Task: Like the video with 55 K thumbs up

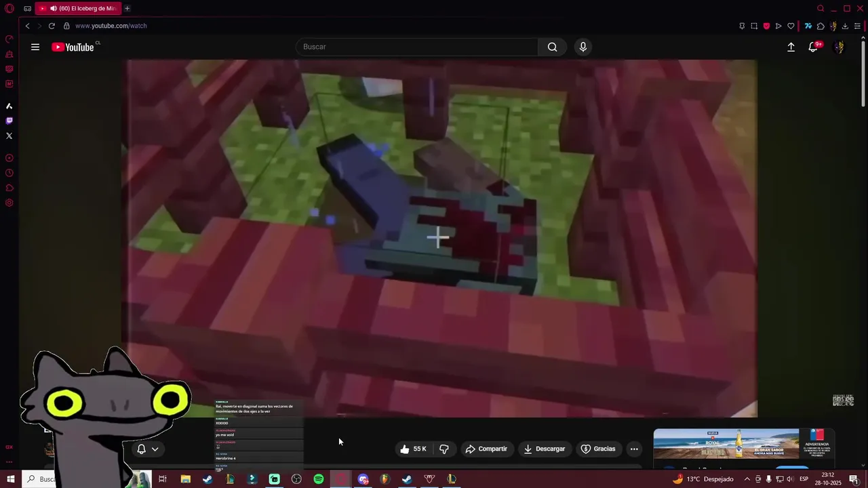Action: 413,449
